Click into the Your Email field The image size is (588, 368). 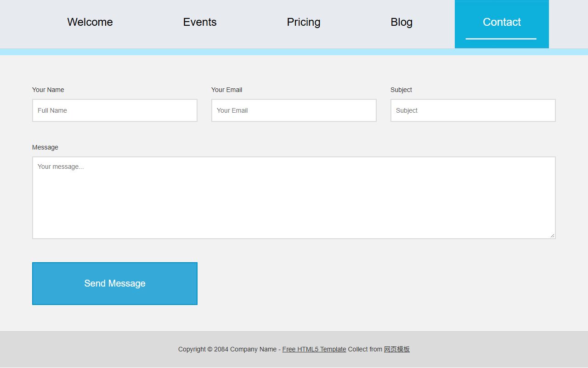[x=294, y=110]
